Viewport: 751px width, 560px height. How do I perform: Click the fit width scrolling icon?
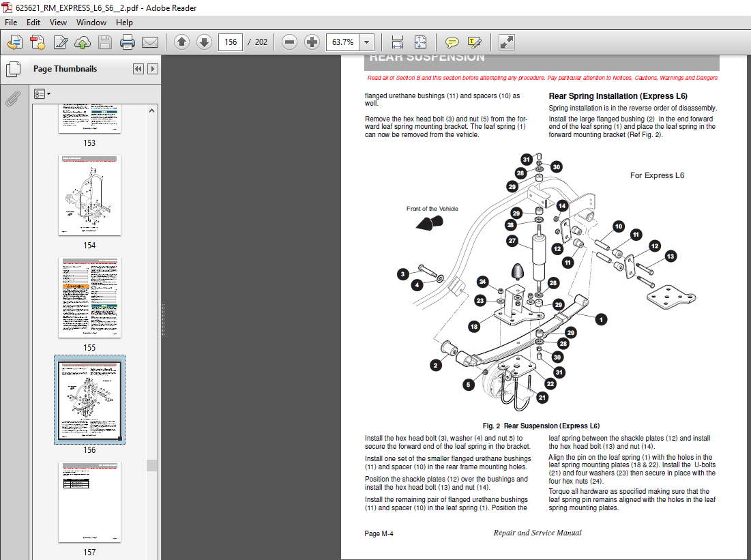pyautogui.click(x=398, y=42)
